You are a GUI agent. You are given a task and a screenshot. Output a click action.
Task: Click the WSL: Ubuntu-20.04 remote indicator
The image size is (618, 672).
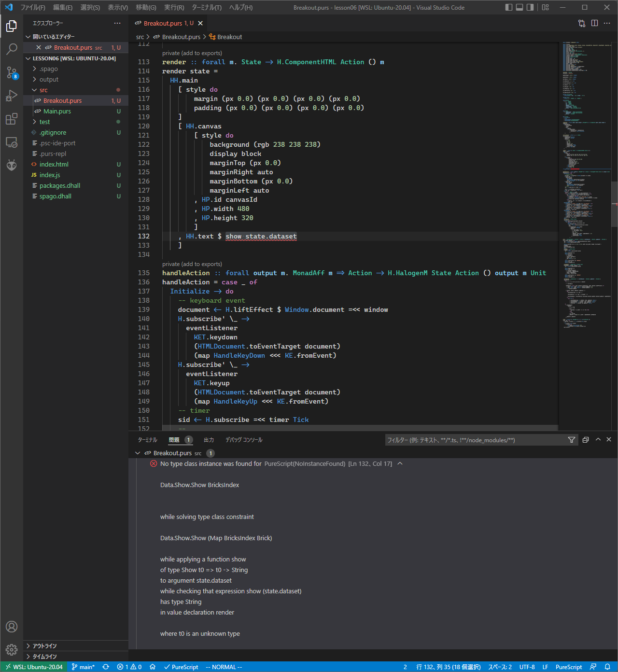[34, 667]
